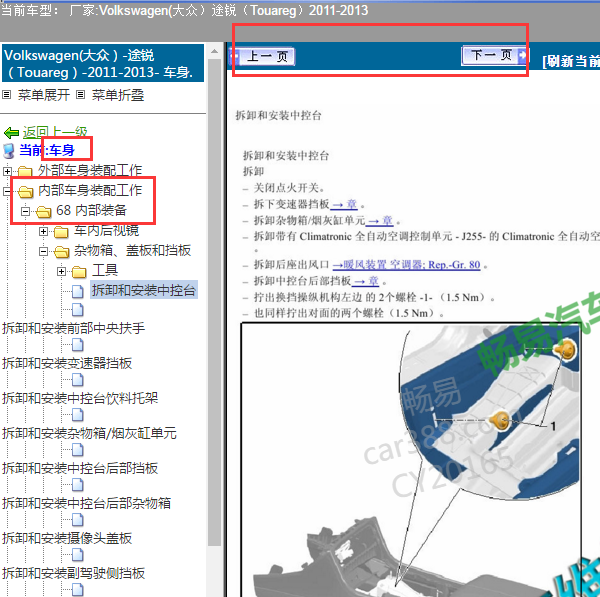Click the green back arrow icon
Image resolution: width=600 pixels, height=597 pixels.
(11, 133)
